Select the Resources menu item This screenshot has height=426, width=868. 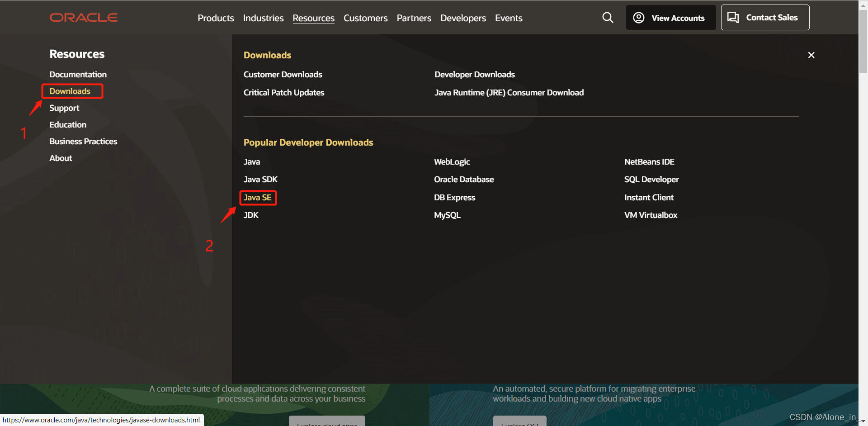point(313,18)
